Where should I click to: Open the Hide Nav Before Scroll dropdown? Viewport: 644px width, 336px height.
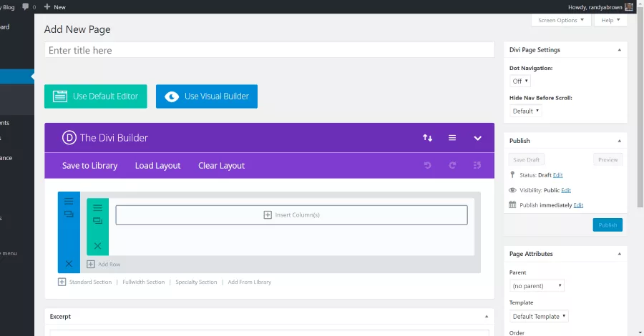click(526, 112)
